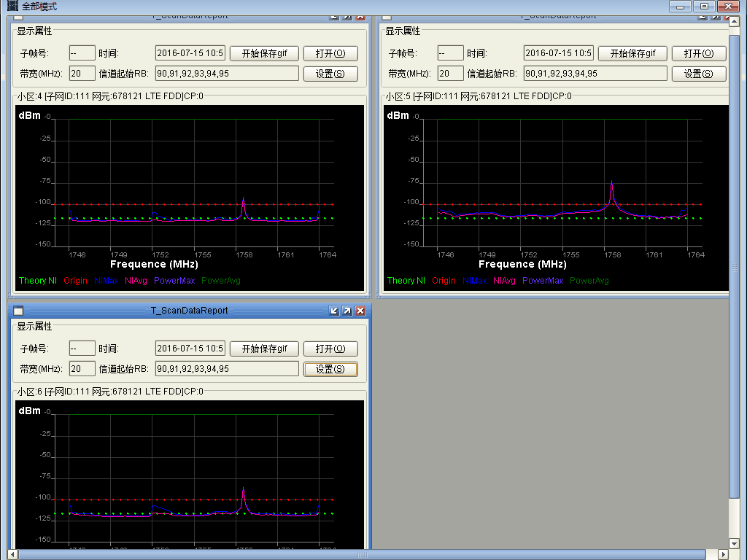
Task: Click NIMax legend in cell 5 chart
Action: point(474,281)
